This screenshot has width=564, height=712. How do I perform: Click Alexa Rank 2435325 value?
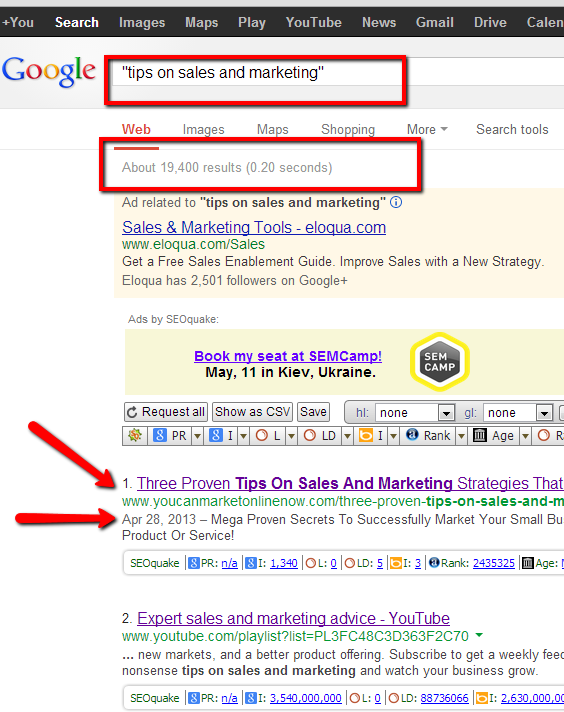click(x=494, y=564)
